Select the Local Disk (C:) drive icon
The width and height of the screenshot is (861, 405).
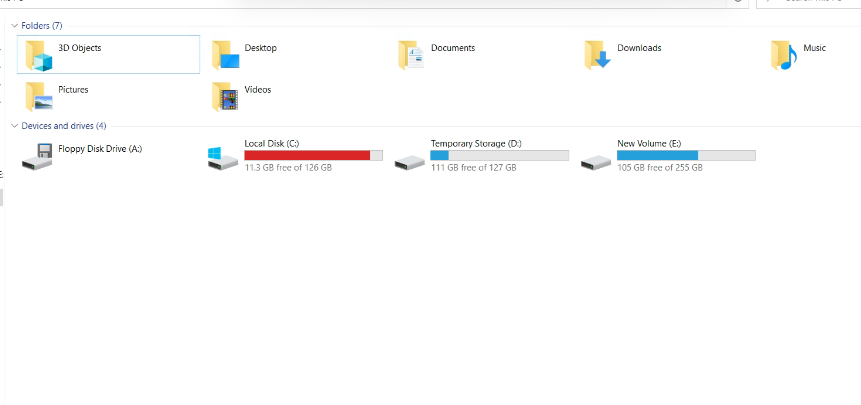[223, 159]
